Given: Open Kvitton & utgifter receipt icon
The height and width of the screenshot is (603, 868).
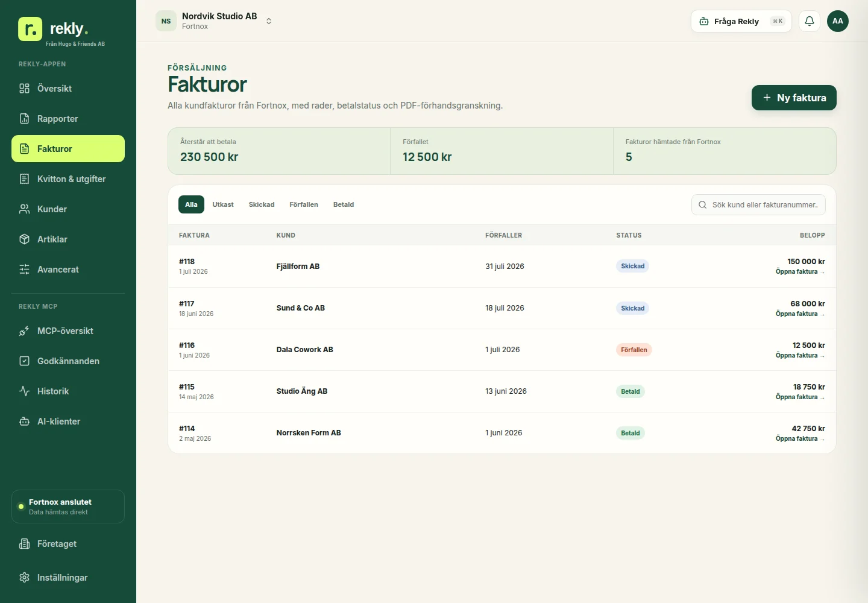Looking at the screenshot, I should click(24, 179).
